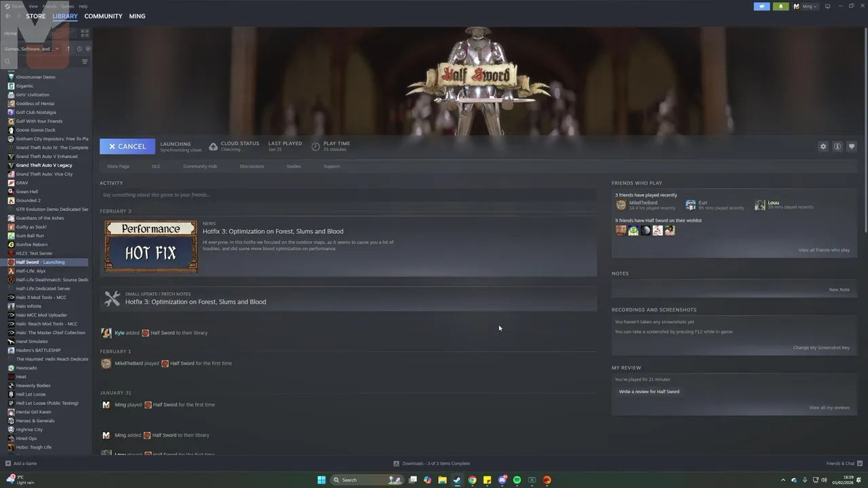Create a New Note
Viewport: 868px width, 488px height.
point(839,289)
